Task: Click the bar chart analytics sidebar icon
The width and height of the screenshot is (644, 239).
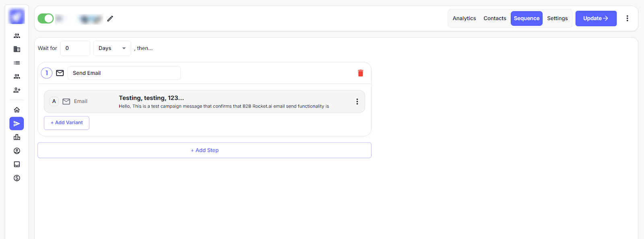Action: click(x=17, y=137)
